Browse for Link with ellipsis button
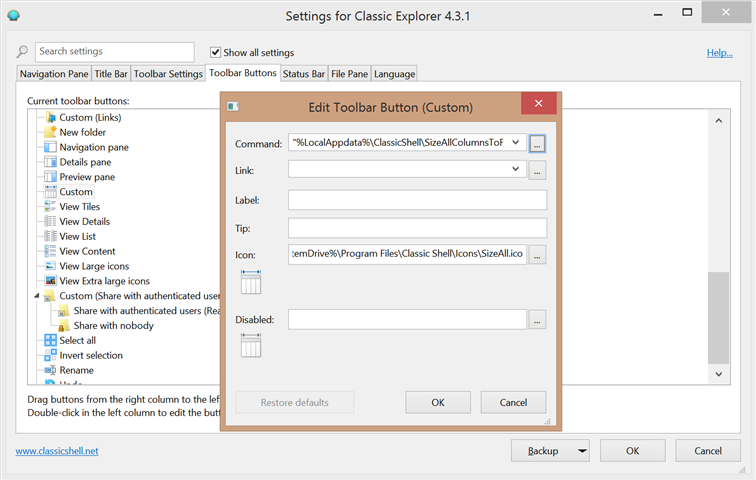 [537, 170]
